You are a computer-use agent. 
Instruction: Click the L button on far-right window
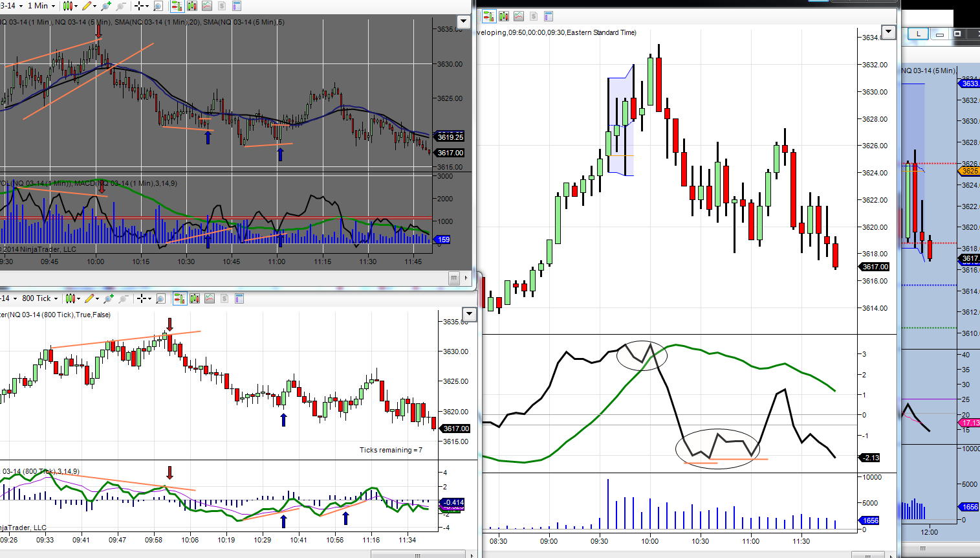(918, 34)
